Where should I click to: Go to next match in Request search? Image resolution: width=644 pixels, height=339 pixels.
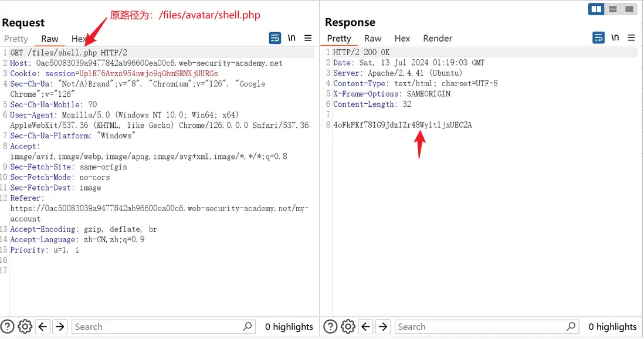click(60, 327)
